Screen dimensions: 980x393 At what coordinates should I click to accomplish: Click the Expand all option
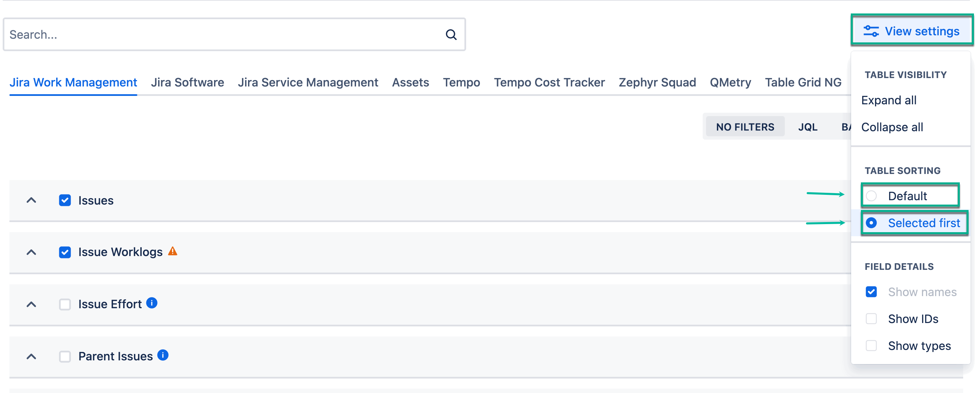[888, 100]
